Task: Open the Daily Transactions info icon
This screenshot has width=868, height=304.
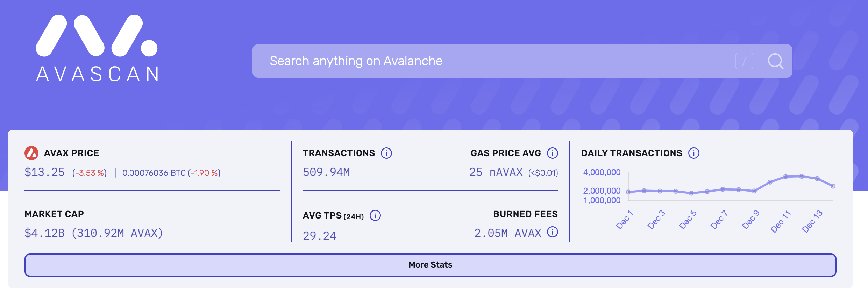Action: [x=694, y=153]
